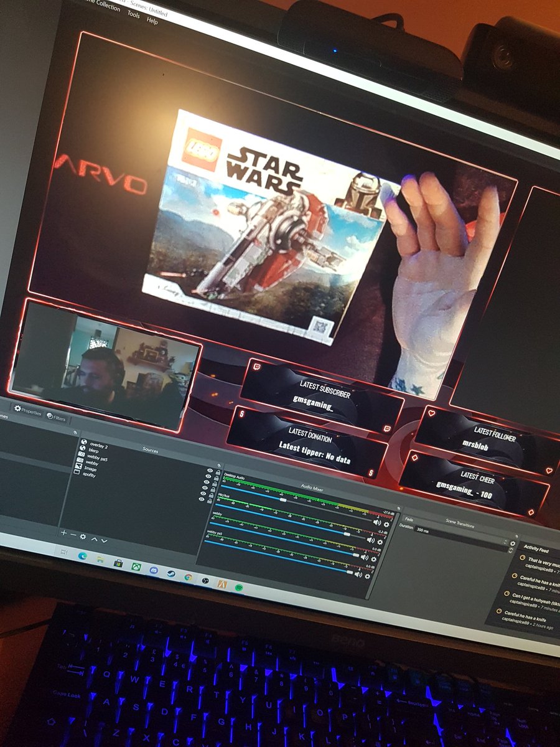The image size is (560, 747).
Task: Open 'webby ps5' audio settings gear
Action: pyautogui.click(x=368, y=576)
